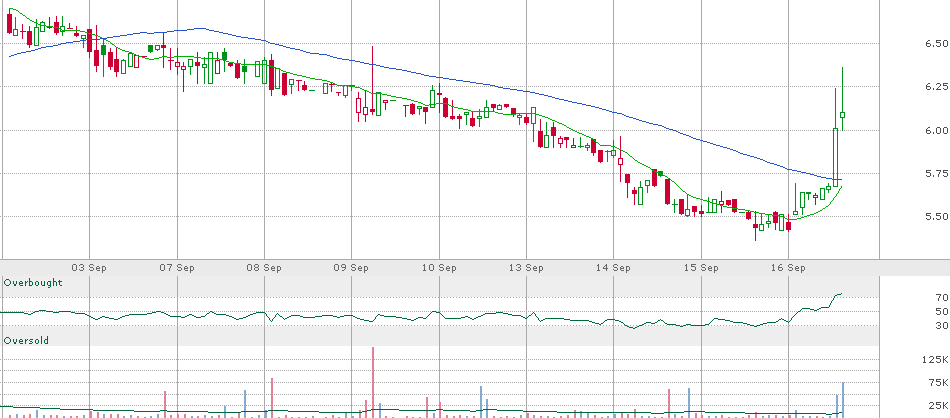Click the RSI 30 level label
The image size is (950, 418).
point(942,326)
